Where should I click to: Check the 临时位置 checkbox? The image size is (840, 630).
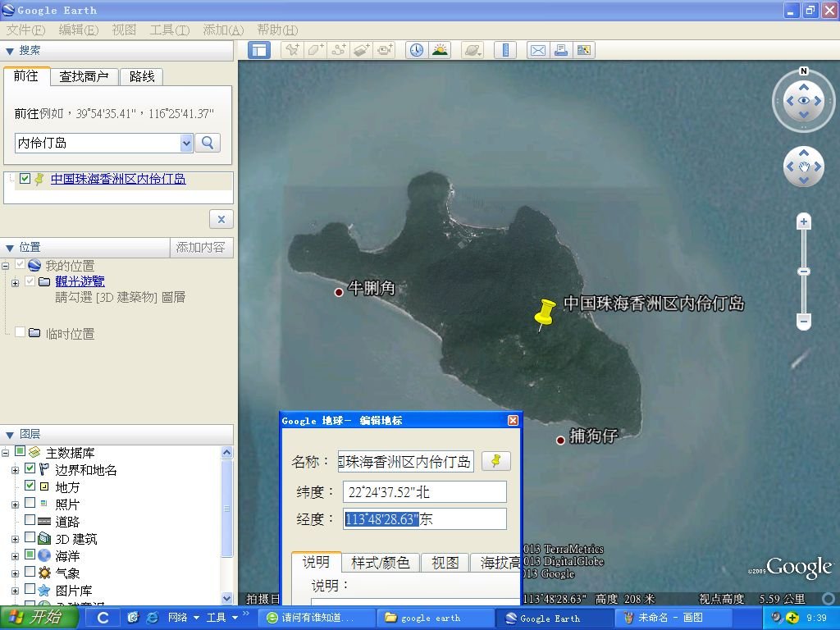click(x=20, y=332)
